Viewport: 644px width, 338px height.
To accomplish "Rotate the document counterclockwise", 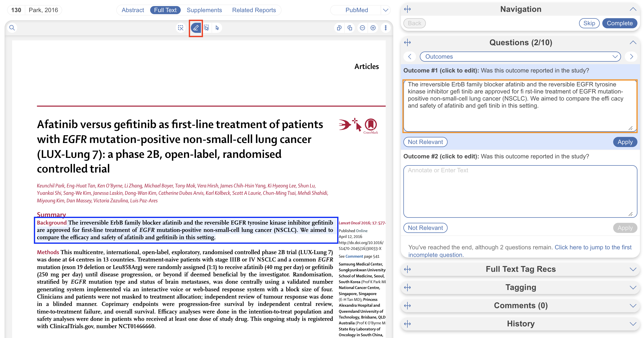I will click(339, 28).
